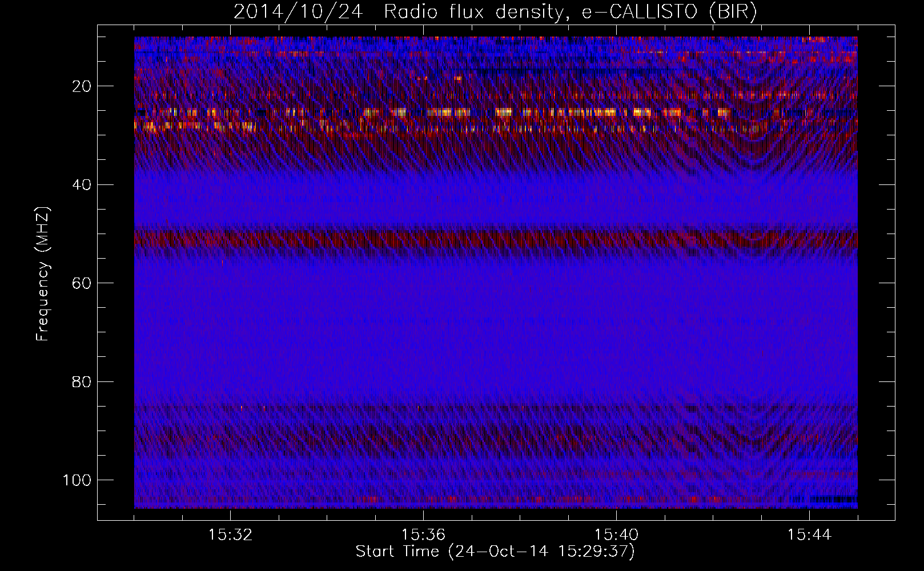The width and height of the screenshot is (924, 571).
Task: Click the 15:40 time tick label
Action: pyautogui.click(x=616, y=535)
